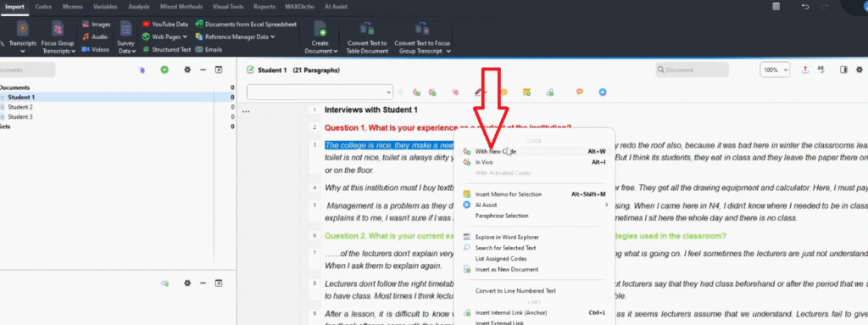868x325 pixels.
Task: Open the 100% zoom dropdown
Action: [775, 70]
